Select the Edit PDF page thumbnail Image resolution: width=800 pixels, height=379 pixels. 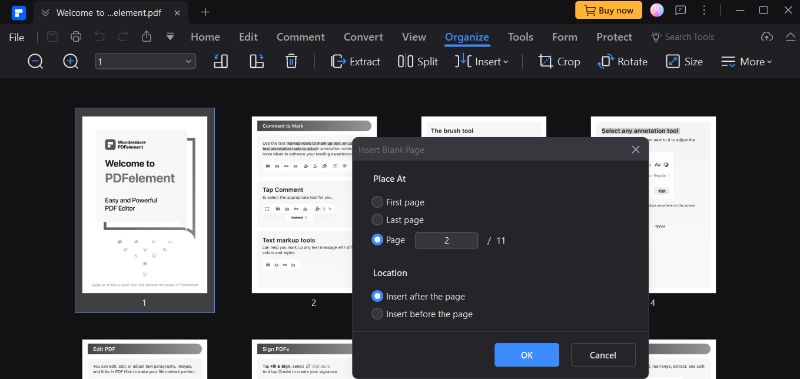click(145, 359)
